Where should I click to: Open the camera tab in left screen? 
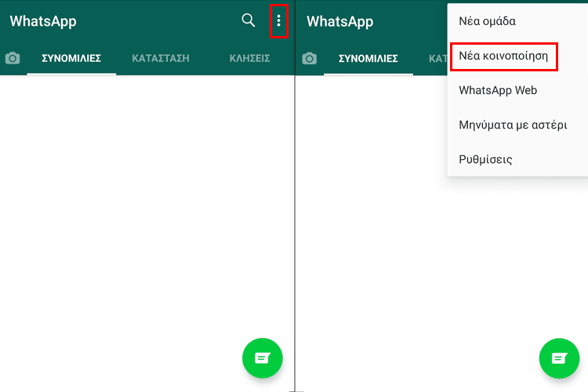coord(13,58)
